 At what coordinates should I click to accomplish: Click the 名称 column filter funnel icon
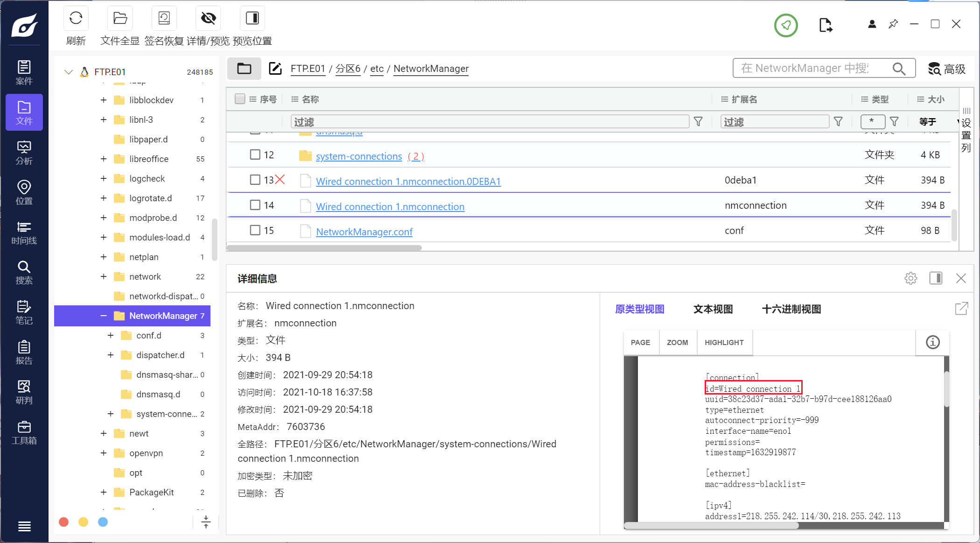coord(698,121)
